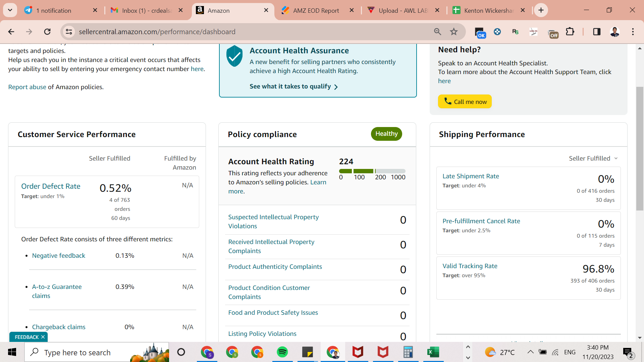Expand the Seller Fulfilled dropdown in Shipping Performance
Viewport: 644px width, 362px height.
[x=593, y=158]
